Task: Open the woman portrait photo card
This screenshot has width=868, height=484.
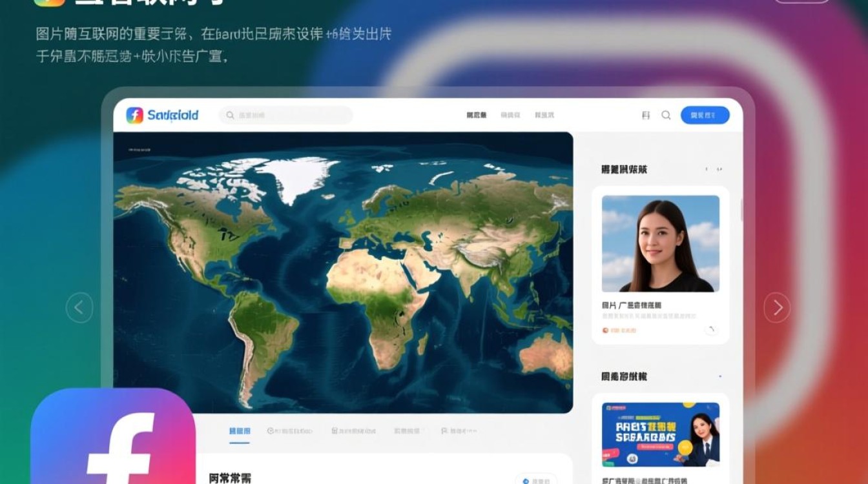Action: (x=661, y=243)
